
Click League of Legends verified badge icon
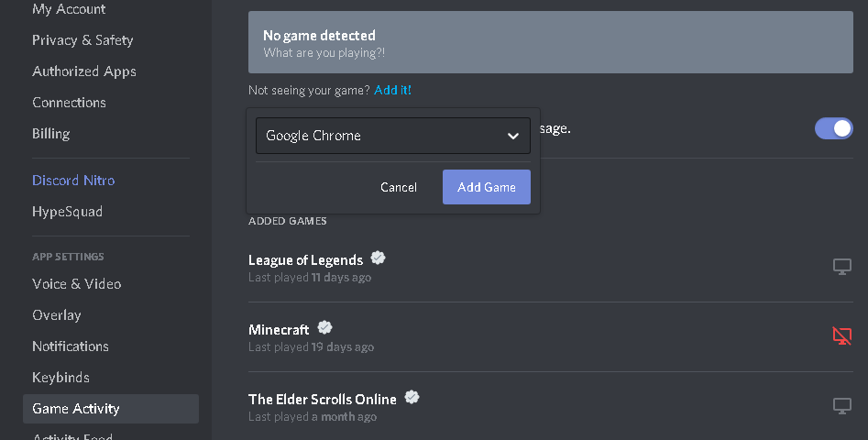click(378, 258)
